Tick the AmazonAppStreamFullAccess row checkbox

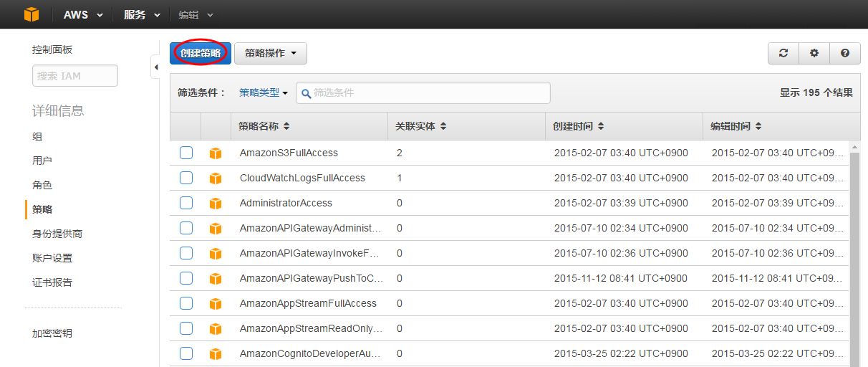tap(186, 303)
